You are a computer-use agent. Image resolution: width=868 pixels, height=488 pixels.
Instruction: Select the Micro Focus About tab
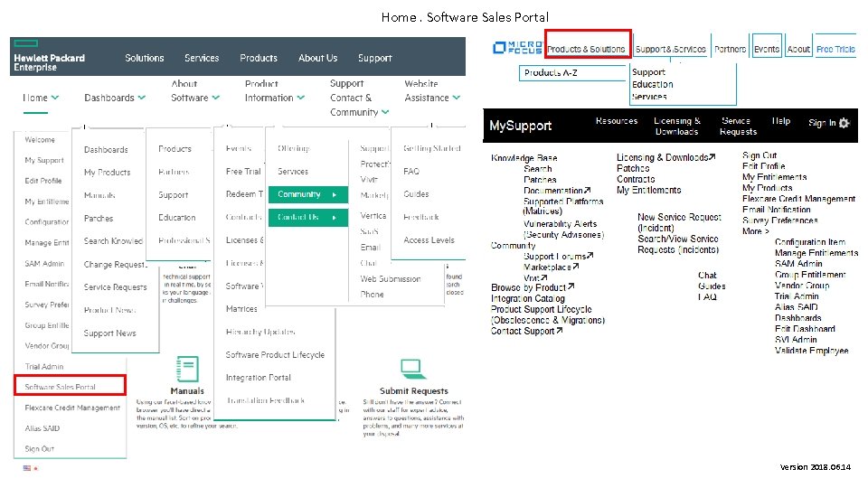click(798, 49)
